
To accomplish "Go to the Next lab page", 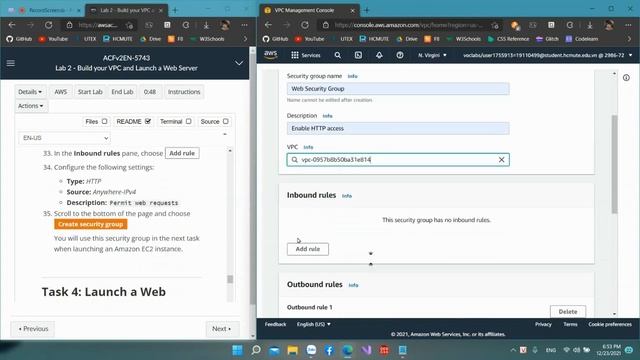I will point(222,329).
